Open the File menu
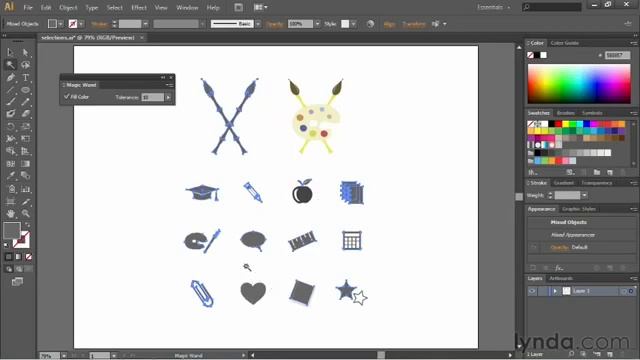The width and height of the screenshot is (640, 360). (x=28, y=7)
